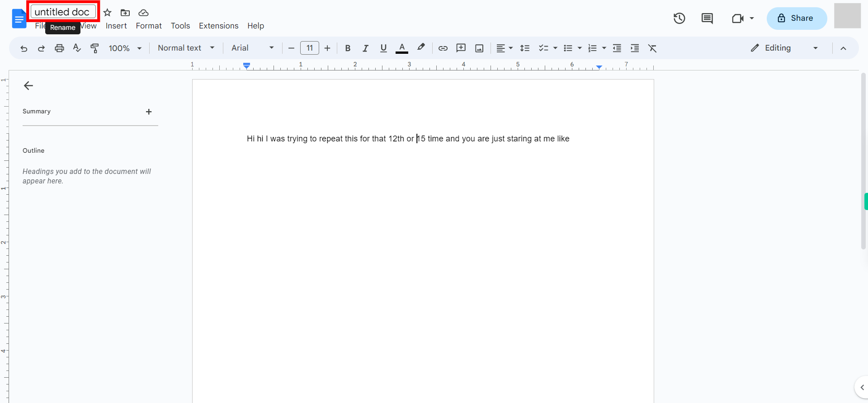Open the Insert menu
Viewport: 868px width, 403px height.
pyautogui.click(x=116, y=26)
